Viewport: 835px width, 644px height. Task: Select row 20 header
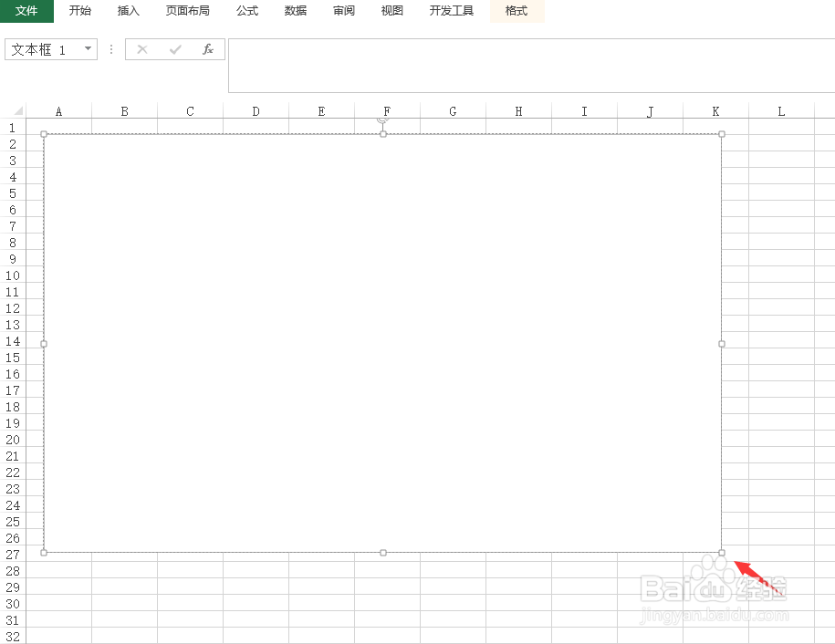click(x=13, y=440)
